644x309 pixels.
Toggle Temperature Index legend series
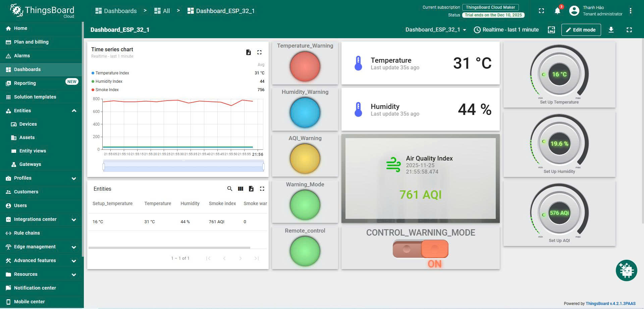(112, 73)
